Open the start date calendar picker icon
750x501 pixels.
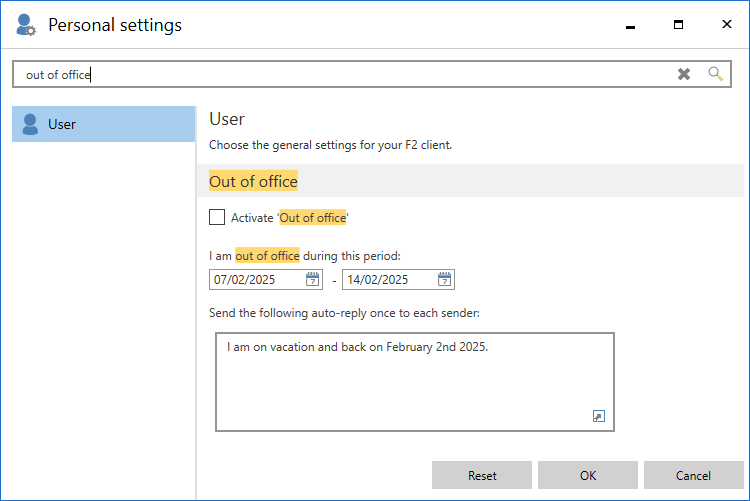click(312, 280)
